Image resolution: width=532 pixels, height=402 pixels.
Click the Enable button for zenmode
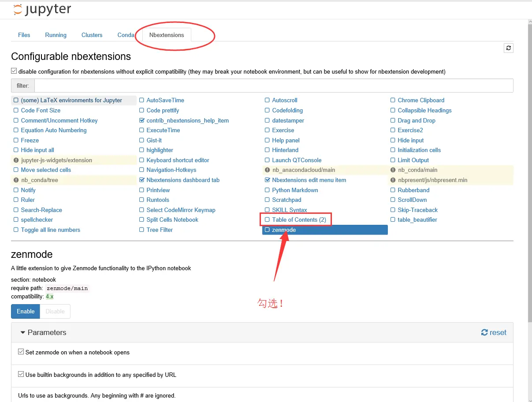(26, 311)
